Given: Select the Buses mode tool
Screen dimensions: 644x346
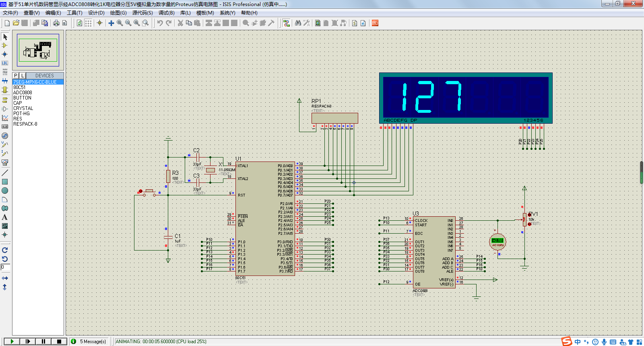Looking at the screenshot, I should [5, 81].
